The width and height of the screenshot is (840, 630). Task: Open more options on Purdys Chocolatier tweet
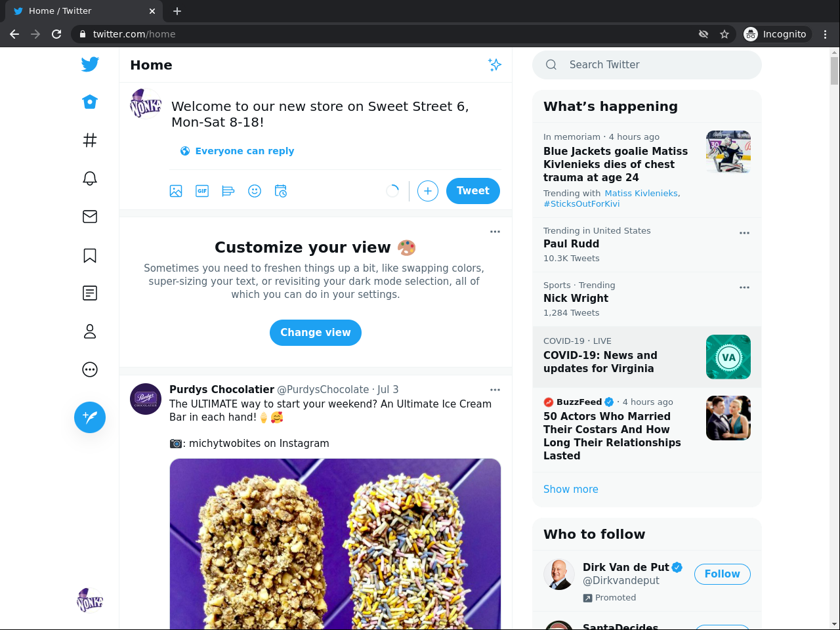click(x=495, y=390)
